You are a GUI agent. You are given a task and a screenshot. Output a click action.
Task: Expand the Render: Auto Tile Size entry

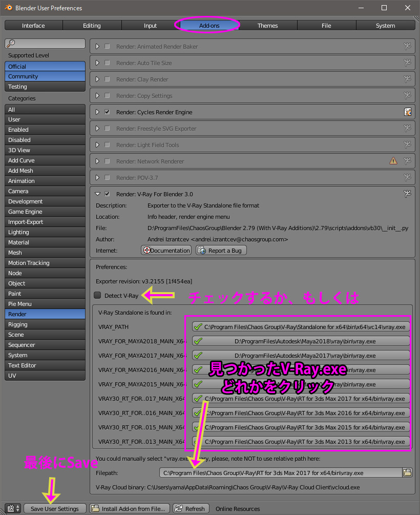97,63
